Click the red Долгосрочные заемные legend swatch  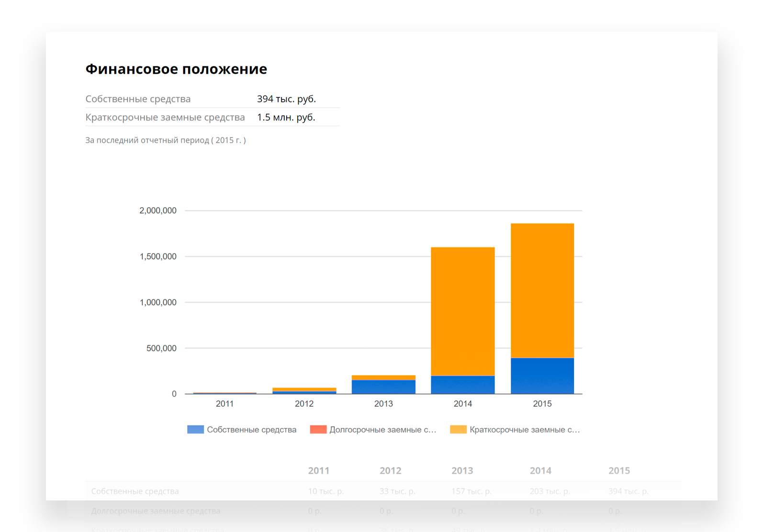(318, 430)
